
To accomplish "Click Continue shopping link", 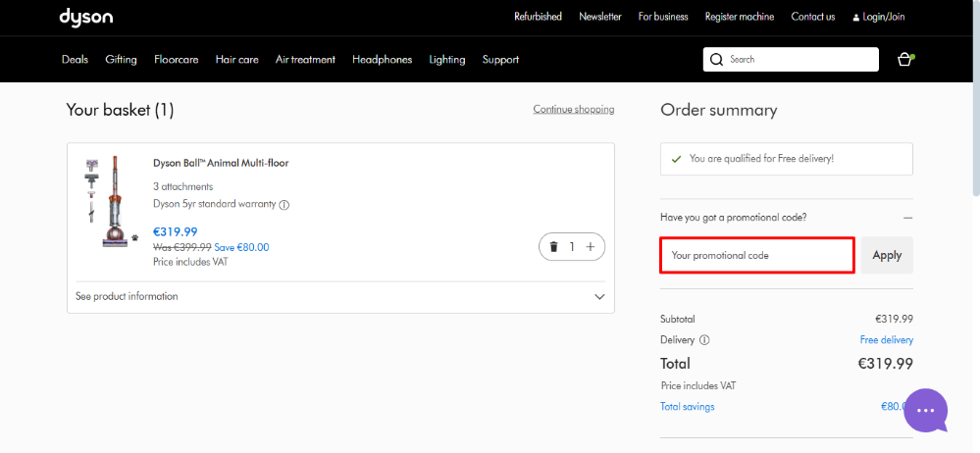I will pos(573,109).
